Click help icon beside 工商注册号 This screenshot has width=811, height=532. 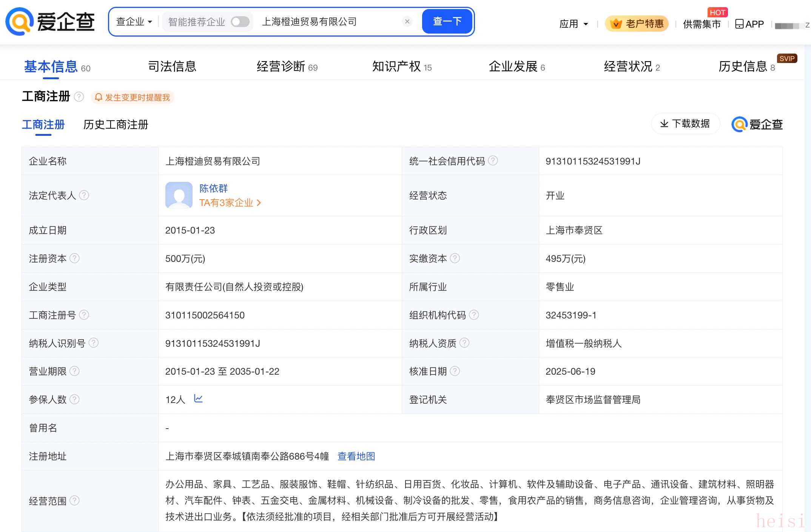coord(84,315)
